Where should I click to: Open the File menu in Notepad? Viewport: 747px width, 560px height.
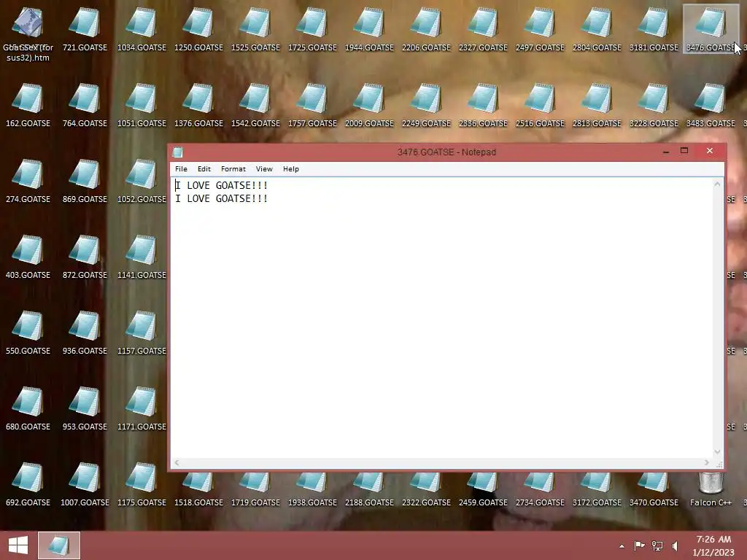181,169
